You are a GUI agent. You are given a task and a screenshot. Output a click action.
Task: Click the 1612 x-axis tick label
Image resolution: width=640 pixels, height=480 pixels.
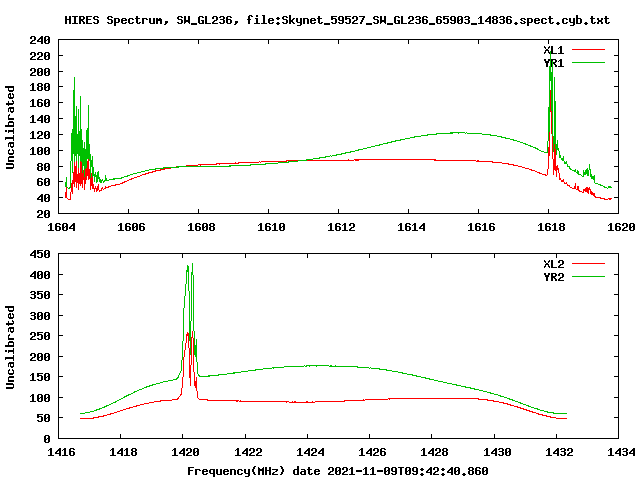tap(341, 227)
